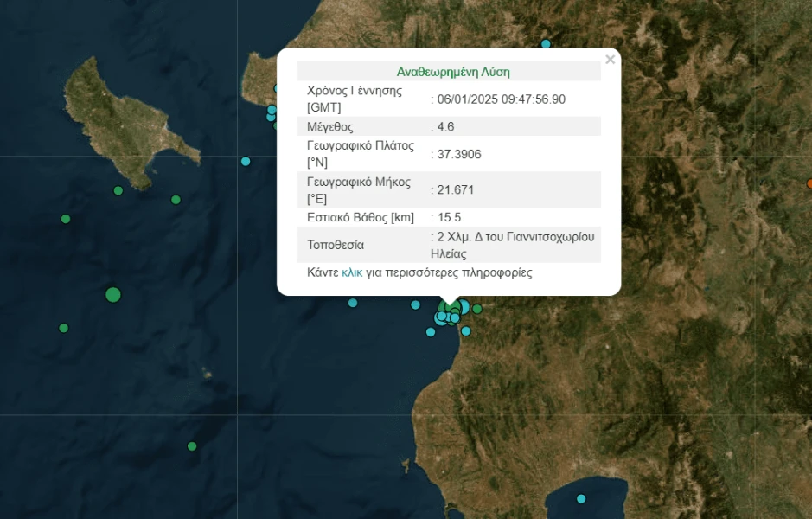Select the southernmost green marker in the sea

click(192, 446)
